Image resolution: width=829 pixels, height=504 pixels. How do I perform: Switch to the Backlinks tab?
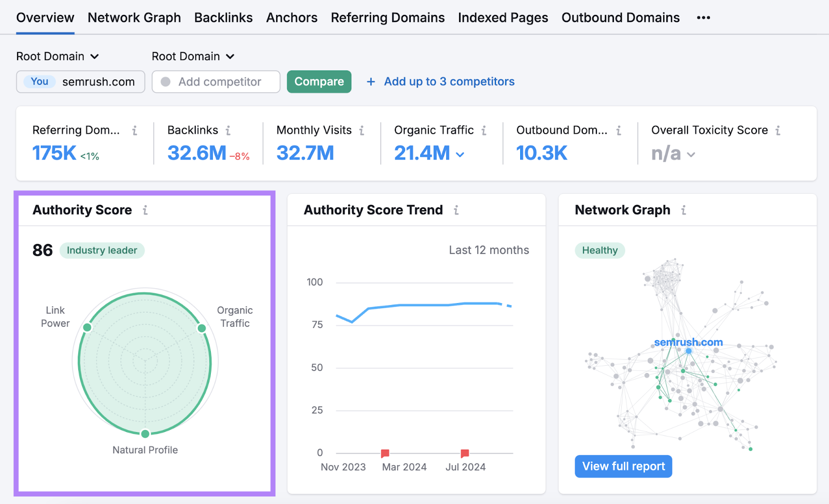pyautogui.click(x=223, y=18)
